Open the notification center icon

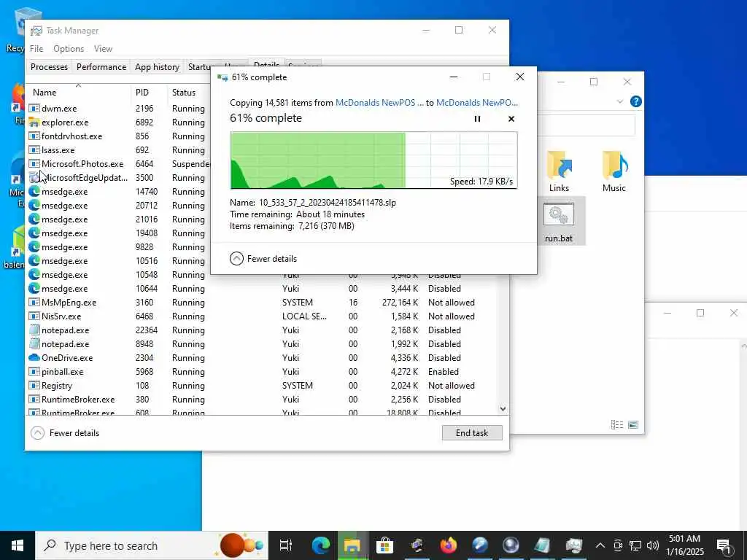click(724, 545)
